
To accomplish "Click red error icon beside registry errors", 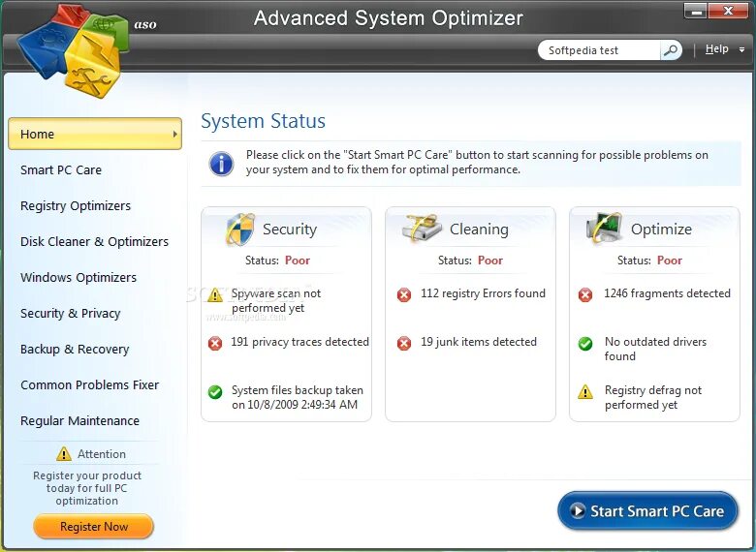I will click(x=404, y=294).
